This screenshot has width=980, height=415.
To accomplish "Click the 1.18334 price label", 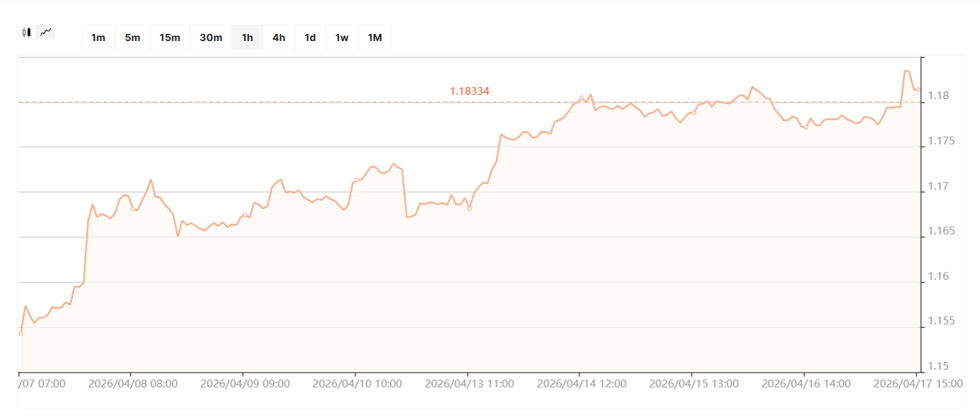I will (470, 91).
